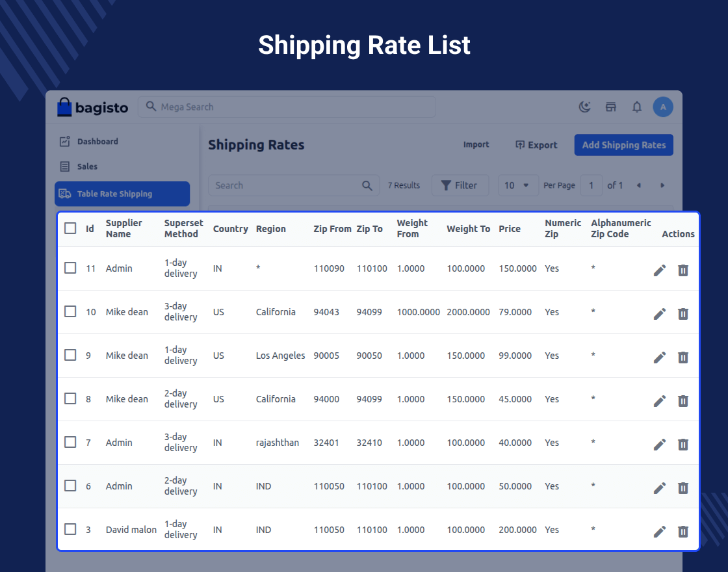The image size is (728, 572).
Task: Check the row with Id 8
Action: (70, 399)
